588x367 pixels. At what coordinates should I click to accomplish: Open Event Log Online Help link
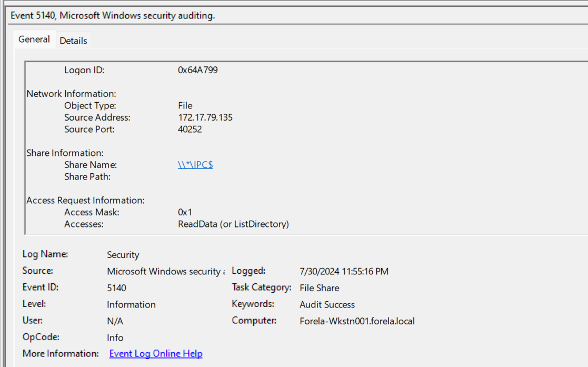click(x=156, y=353)
